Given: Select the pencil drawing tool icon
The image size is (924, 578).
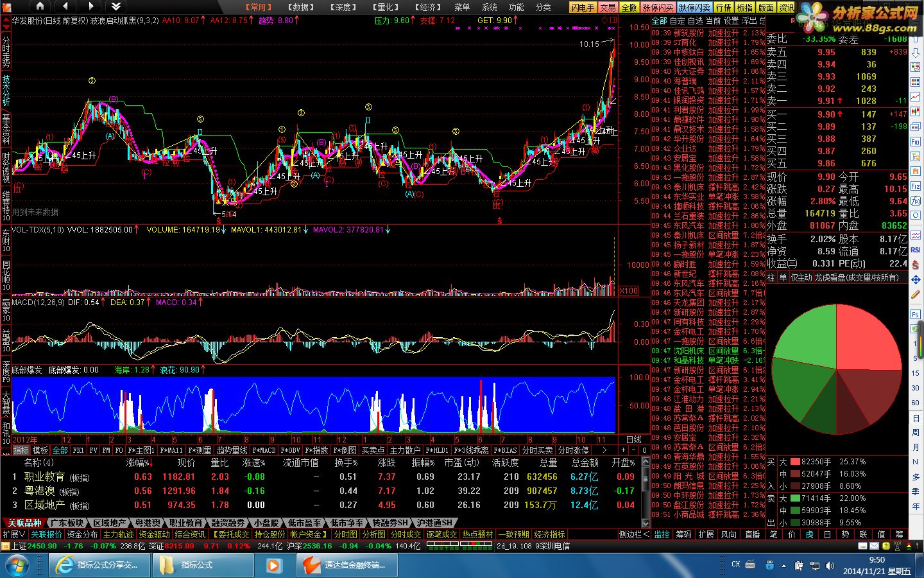Looking at the screenshot, I should 916,295.
